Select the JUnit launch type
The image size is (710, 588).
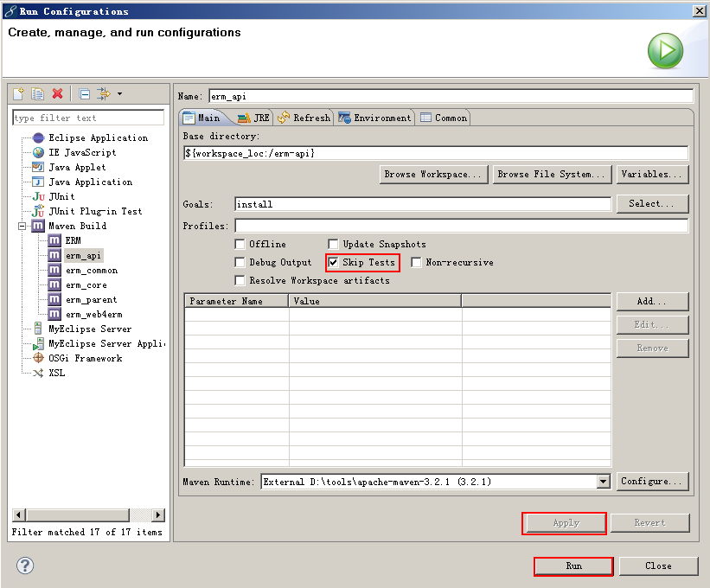(x=61, y=196)
